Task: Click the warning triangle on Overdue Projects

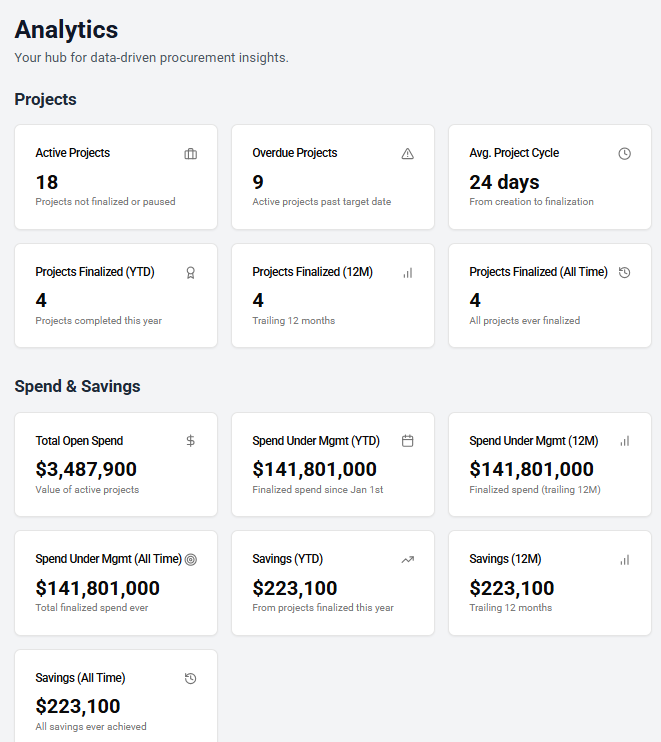Action: coord(407,154)
